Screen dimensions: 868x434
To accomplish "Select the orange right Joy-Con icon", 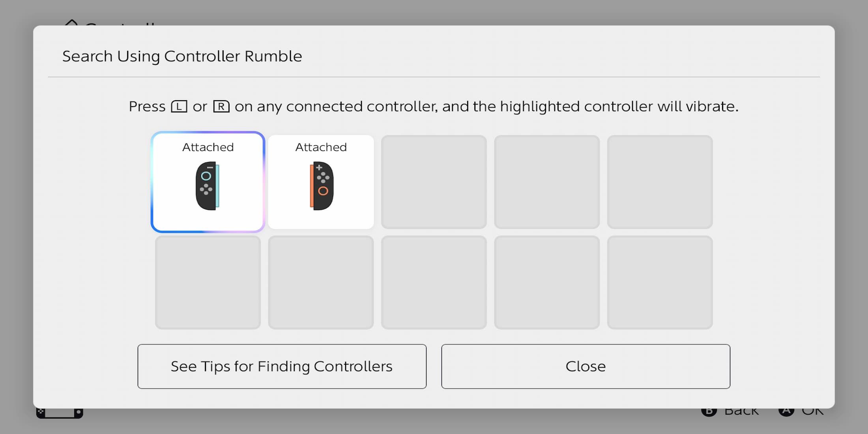I will pos(322,186).
